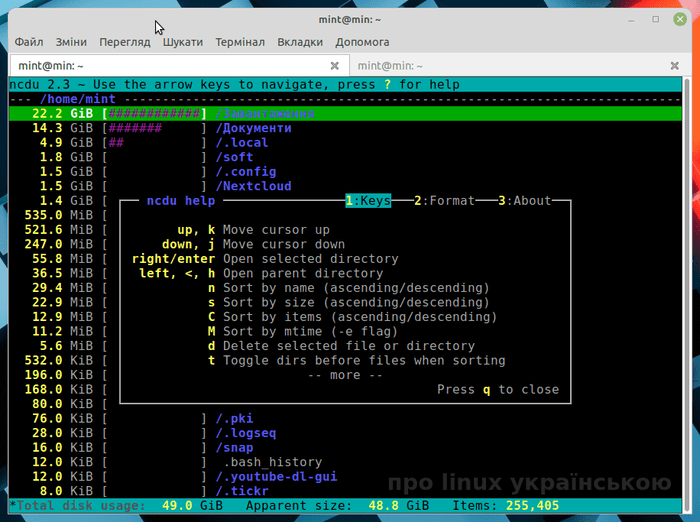
Task: Select the /.youtube-dl-gui directory row
Action: [x=346, y=476]
